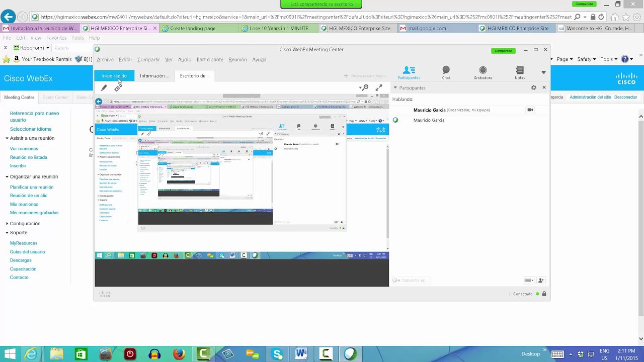Open the Compartir menu
This screenshot has width=644, height=362.
[149, 59]
